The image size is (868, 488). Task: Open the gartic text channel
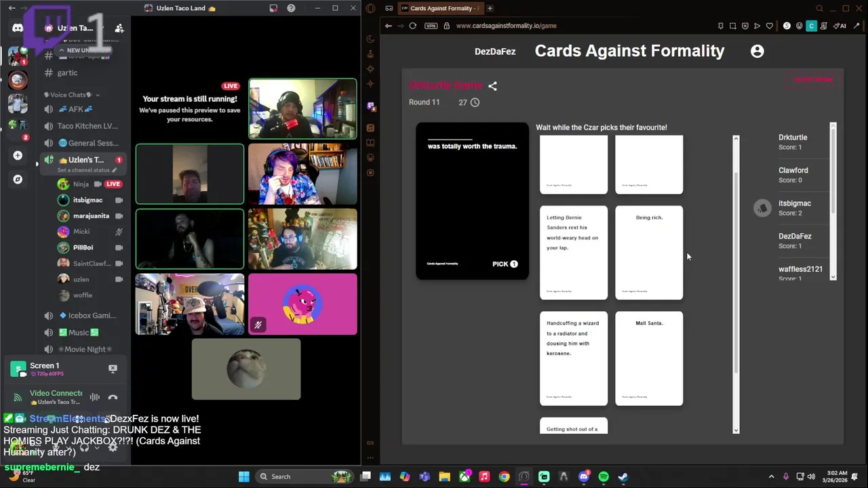67,73
